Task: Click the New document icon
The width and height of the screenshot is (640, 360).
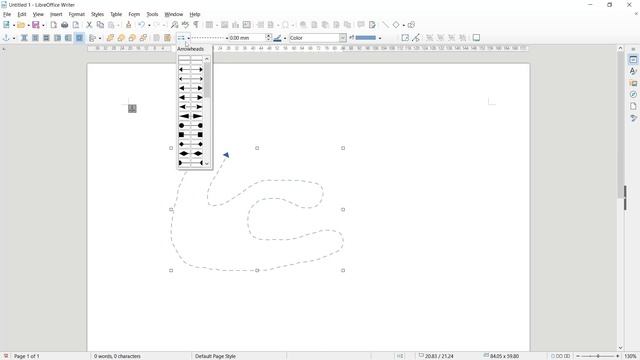Action: click(x=6, y=25)
